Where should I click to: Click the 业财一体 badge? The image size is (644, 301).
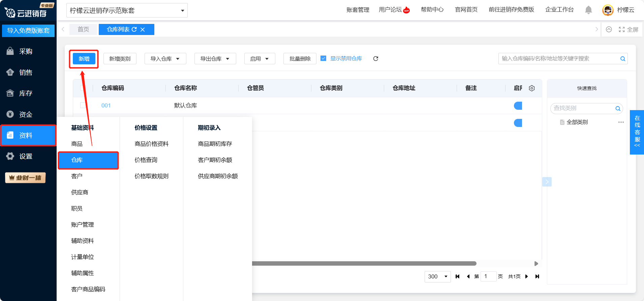point(25,178)
